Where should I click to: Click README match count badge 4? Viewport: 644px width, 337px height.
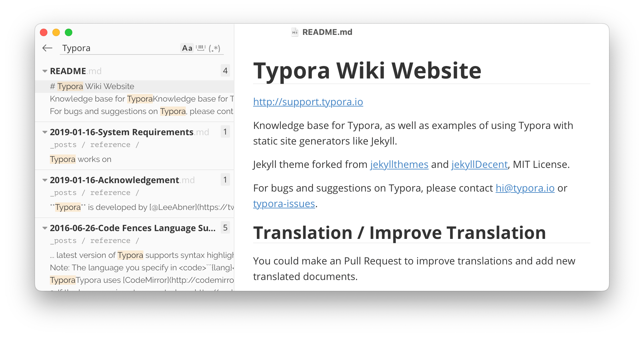(x=225, y=71)
